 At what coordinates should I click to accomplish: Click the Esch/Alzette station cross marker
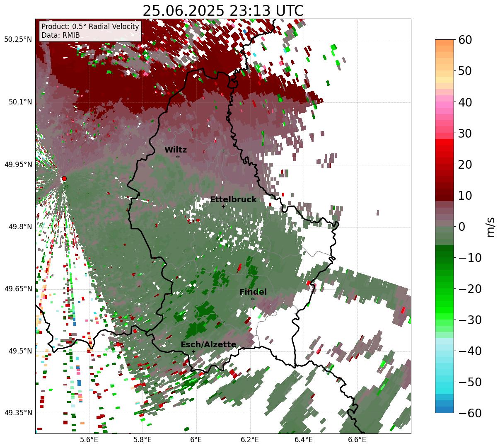point(193,351)
